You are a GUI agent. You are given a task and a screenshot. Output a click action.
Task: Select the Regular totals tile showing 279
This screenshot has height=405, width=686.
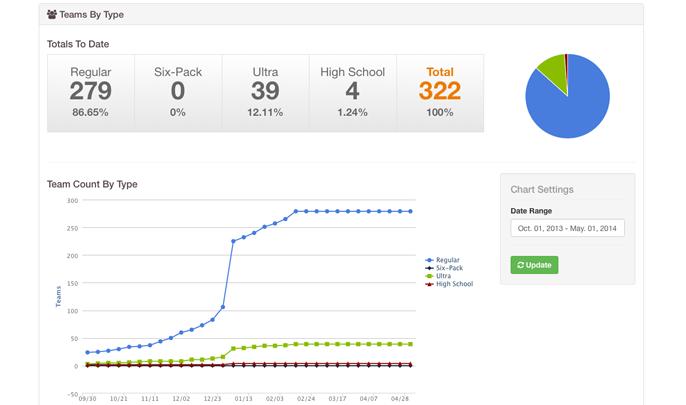91,93
